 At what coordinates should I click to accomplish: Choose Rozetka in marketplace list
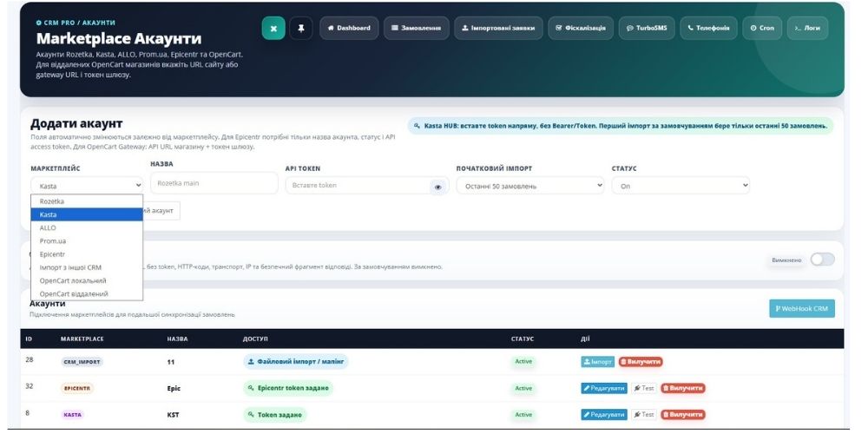(87, 201)
